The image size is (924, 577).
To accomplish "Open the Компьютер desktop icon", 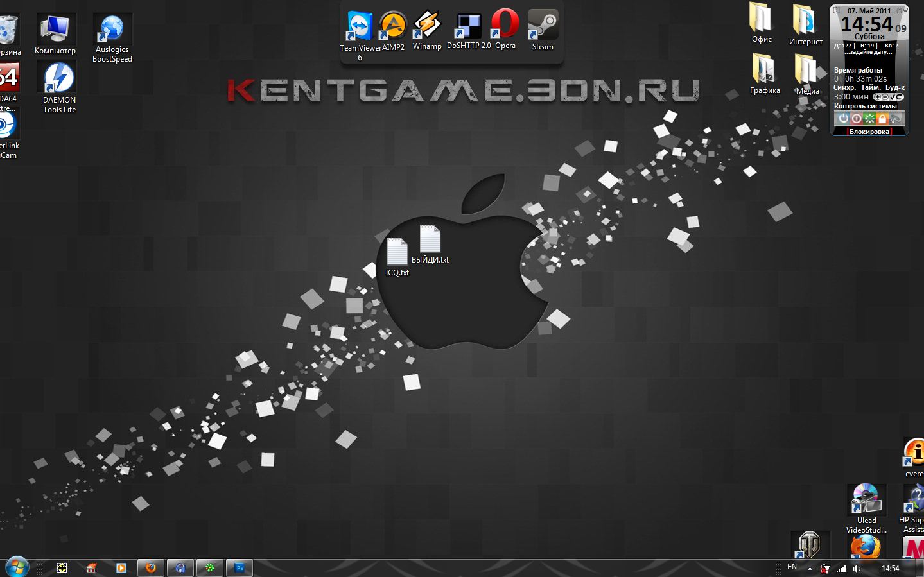I will pyautogui.click(x=55, y=34).
